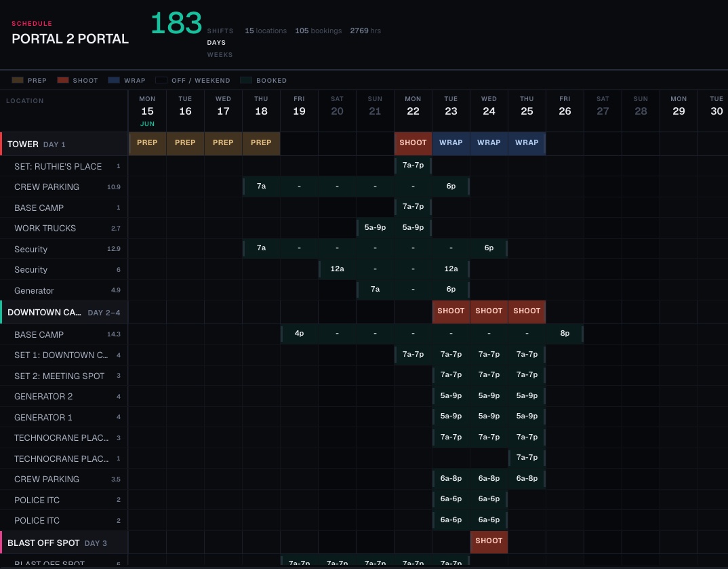
Task: Click Crew Parking 7a start on Thursday 18
Action: click(x=261, y=186)
